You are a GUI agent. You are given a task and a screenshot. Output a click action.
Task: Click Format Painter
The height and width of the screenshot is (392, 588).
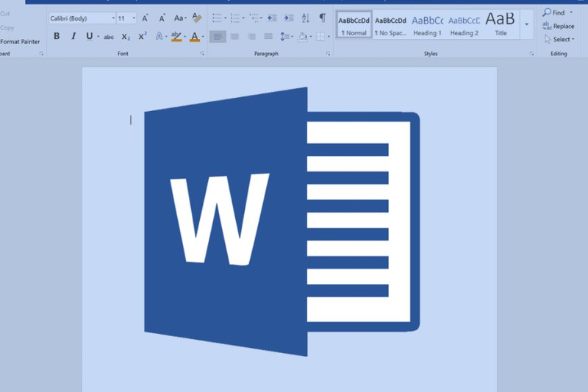click(x=20, y=42)
